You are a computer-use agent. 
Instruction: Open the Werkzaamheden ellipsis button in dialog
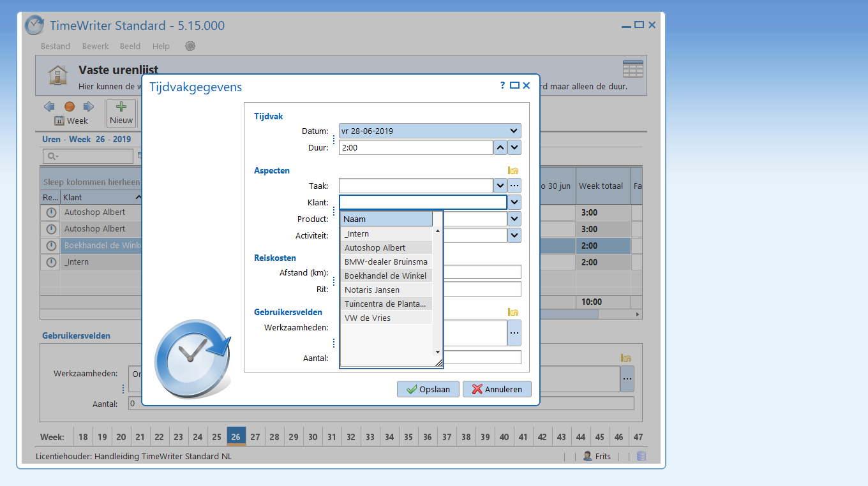(514, 333)
